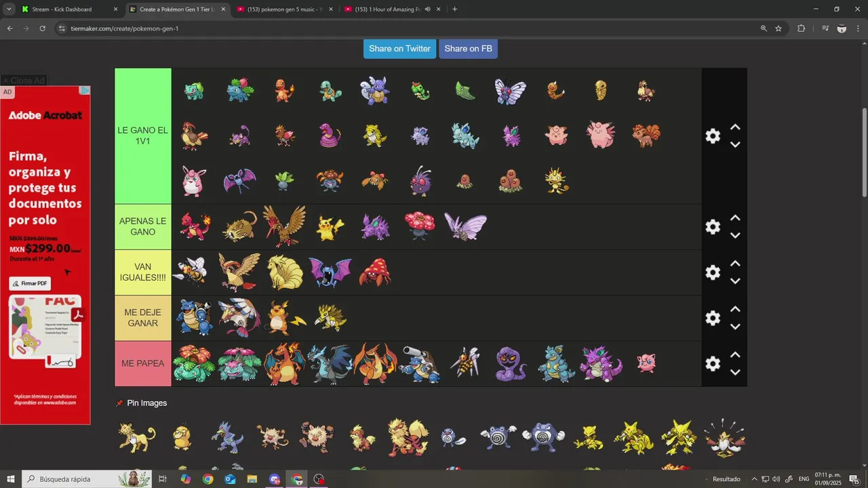The image size is (868, 488).
Task: Pick Arcanine from the unranked images
Action: (x=408, y=437)
